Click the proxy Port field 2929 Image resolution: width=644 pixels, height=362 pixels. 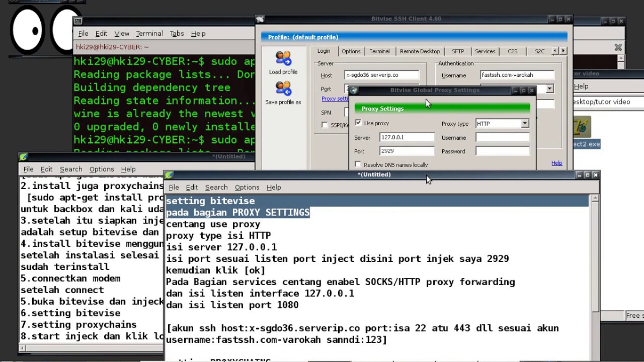click(408, 151)
